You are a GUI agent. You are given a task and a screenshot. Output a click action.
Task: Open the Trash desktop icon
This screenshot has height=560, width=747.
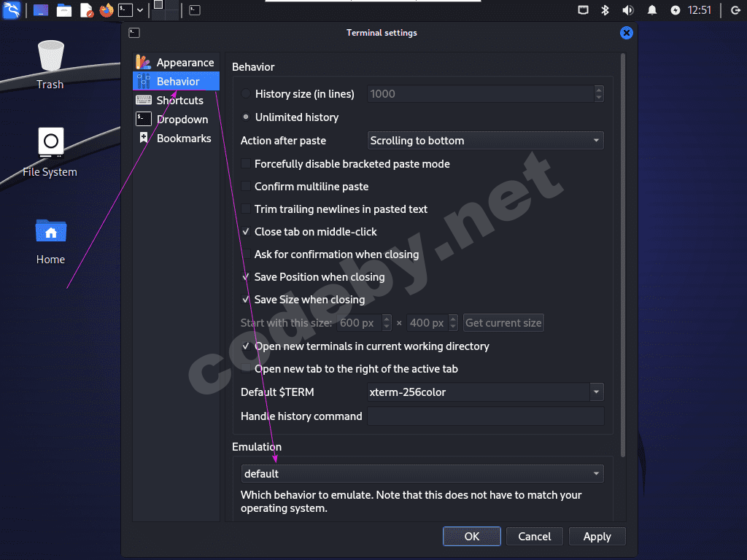pyautogui.click(x=50, y=65)
